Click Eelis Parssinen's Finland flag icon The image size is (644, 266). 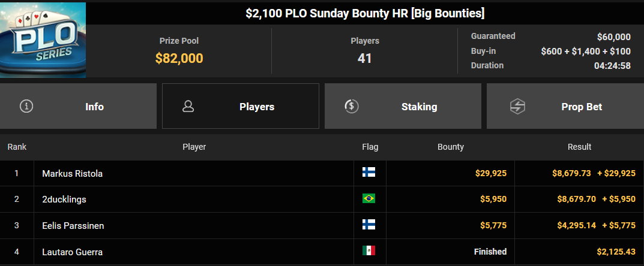tap(369, 225)
